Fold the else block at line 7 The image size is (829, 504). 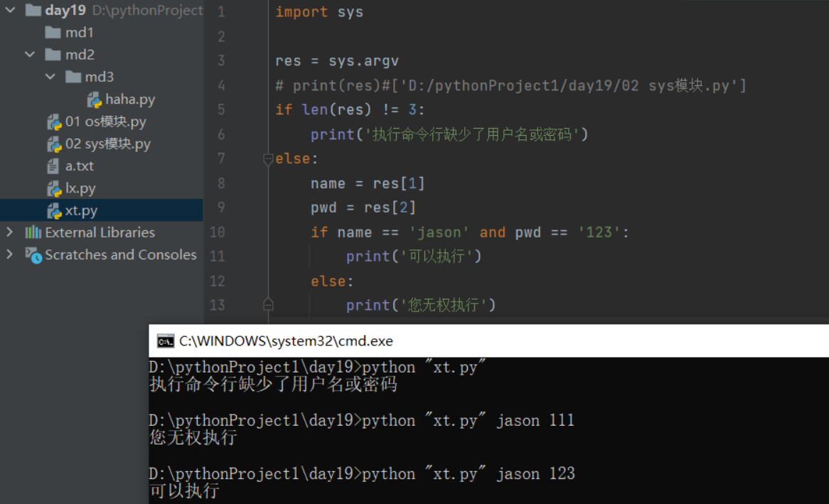click(x=268, y=158)
